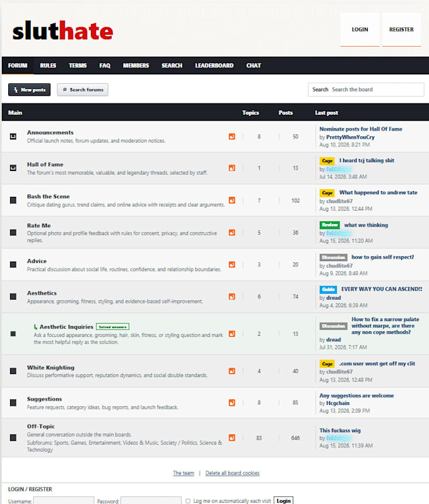Open RSS feed icon for Aesthetic Inquiries
The width and height of the screenshot is (429, 504).
click(x=232, y=334)
